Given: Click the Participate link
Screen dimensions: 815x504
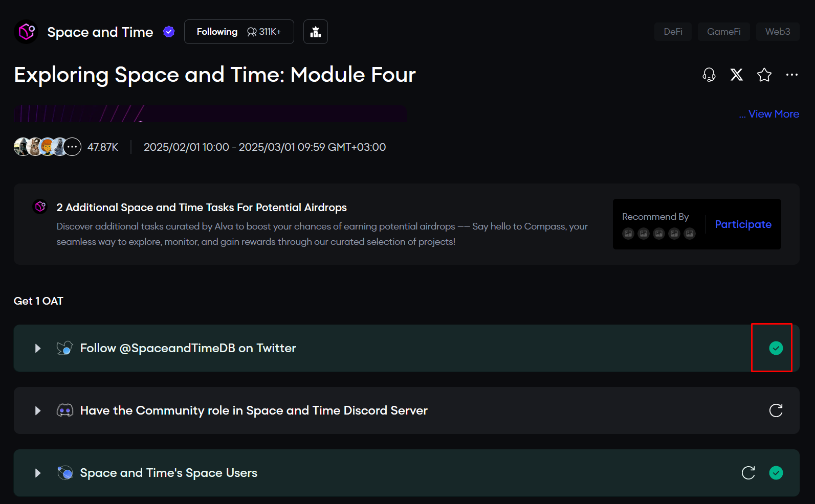Looking at the screenshot, I should (x=743, y=224).
